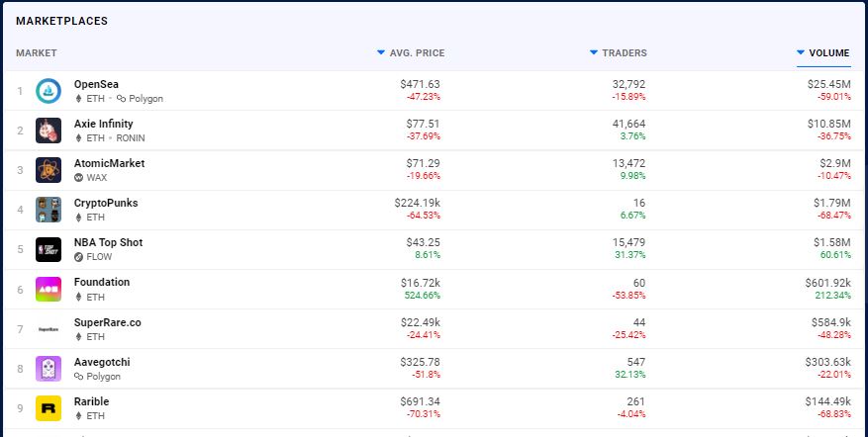The image size is (868, 437).
Task: Open the AtomicMarket atom logo
Action: (x=48, y=170)
